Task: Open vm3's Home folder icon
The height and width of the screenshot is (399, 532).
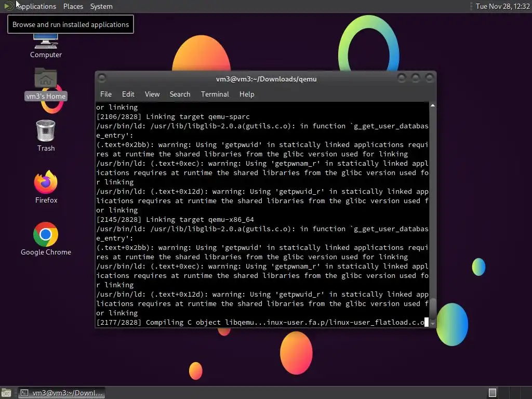Action: [46, 84]
